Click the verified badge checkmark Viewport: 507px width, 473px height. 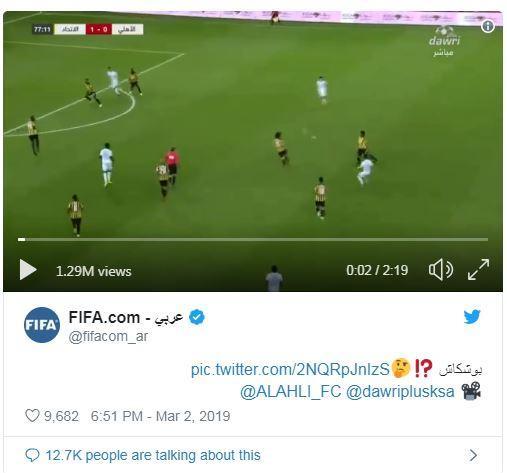(197, 317)
